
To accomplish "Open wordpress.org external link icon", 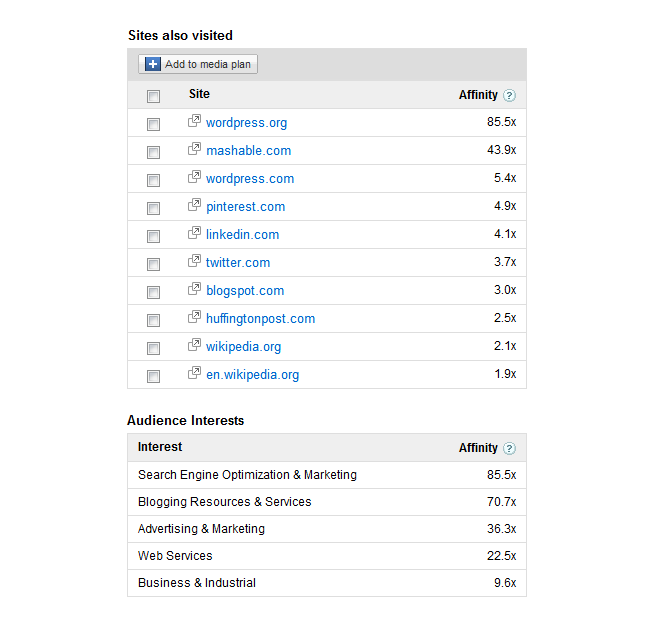I will pos(194,121).
